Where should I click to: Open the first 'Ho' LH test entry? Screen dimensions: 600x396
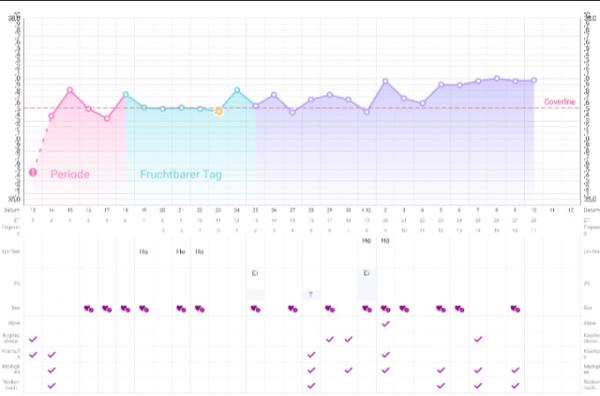click(x=144, y=251)
